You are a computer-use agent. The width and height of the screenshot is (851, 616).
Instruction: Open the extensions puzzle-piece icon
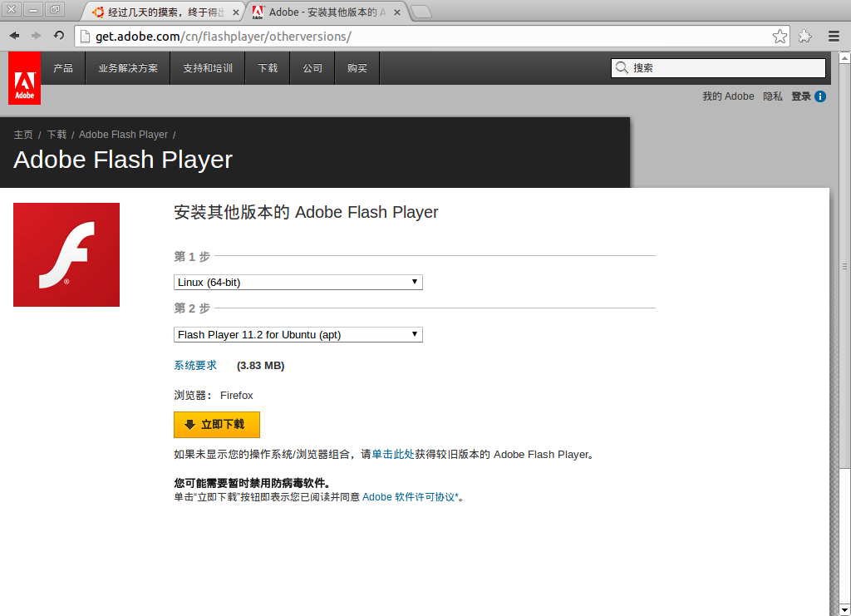coord(804,37)
